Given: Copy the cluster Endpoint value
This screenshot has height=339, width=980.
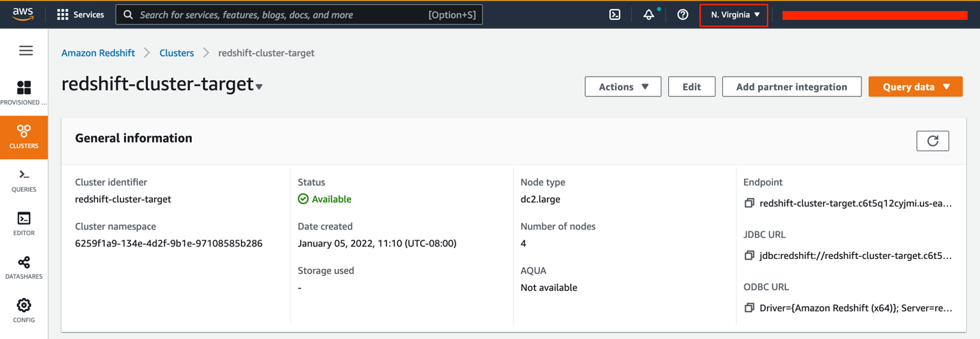Looking at the screenshot, I should coord(749,203).
